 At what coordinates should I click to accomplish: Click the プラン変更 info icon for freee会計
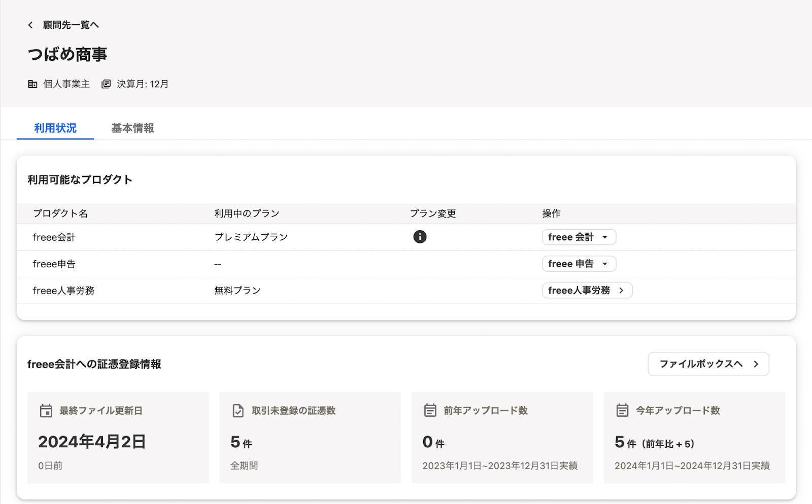(420, 237)
